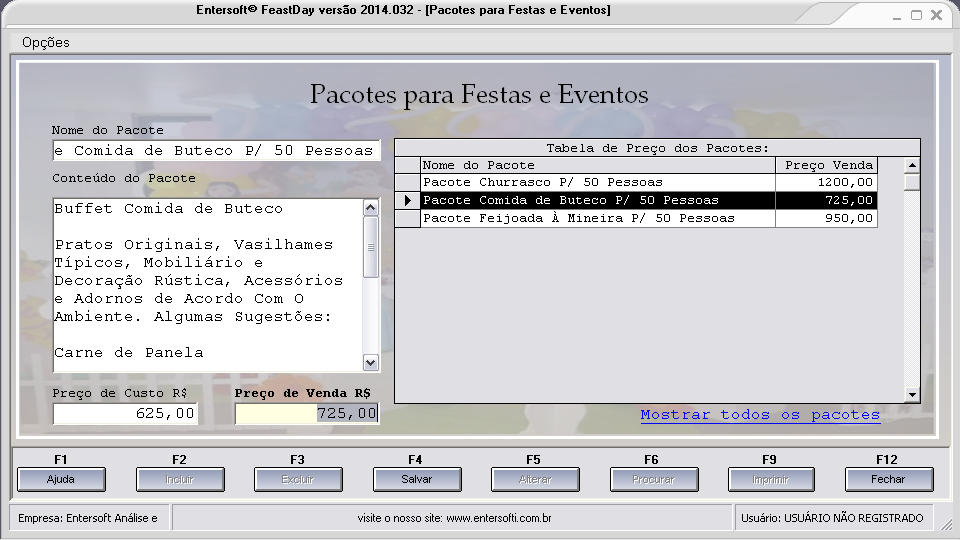Click the 950,00 price cell
Screen dimensions: 960x540
(827, 218)
